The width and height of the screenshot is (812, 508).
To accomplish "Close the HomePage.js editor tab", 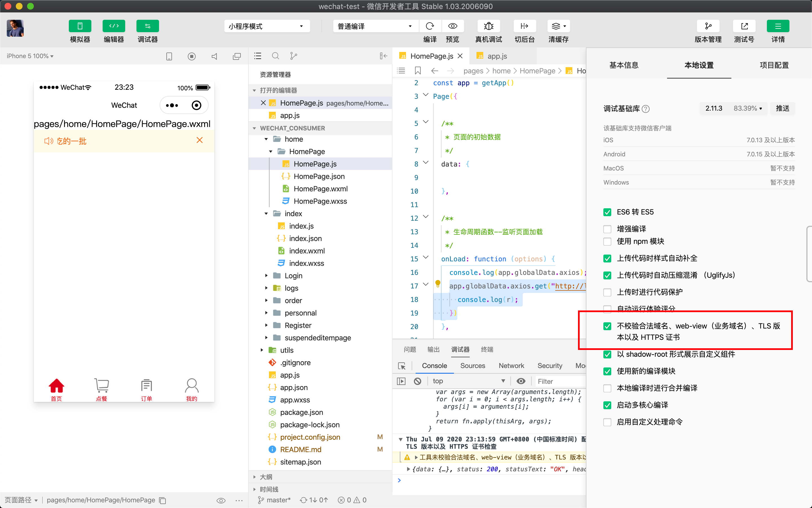I will tap(460, 56).
